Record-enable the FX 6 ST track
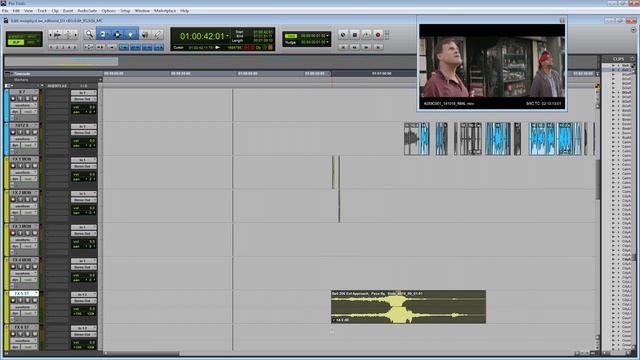The height and width of the screenshot is (360, 640). (13, 334)
